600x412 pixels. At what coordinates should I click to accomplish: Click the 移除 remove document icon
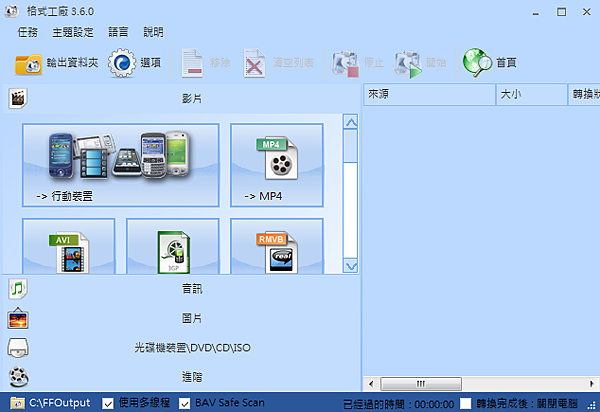click(x=192, y=63)
